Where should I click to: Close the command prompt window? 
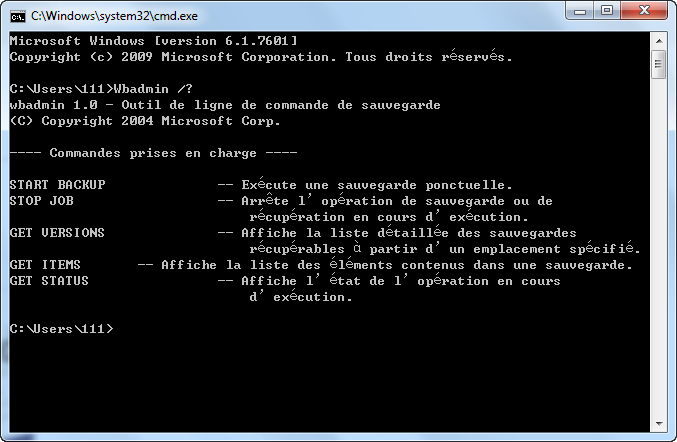[644, 11]
